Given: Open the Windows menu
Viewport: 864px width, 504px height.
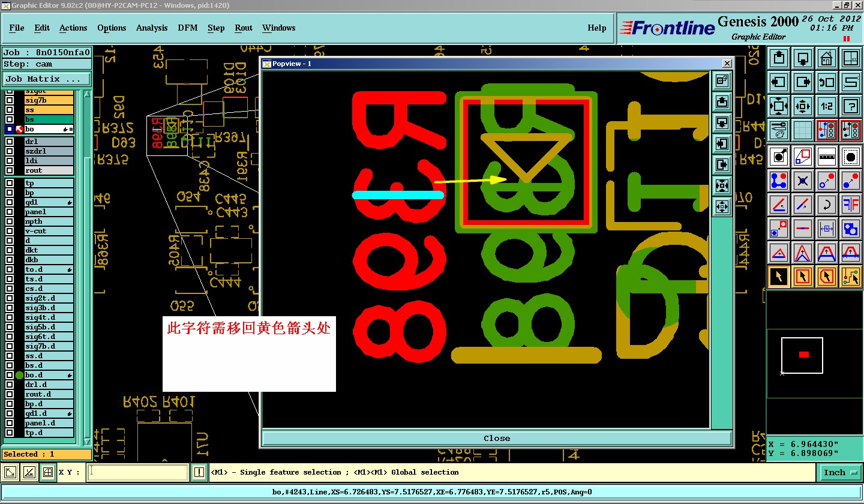Looking at the screenshot, I should (x=279, y=28).
